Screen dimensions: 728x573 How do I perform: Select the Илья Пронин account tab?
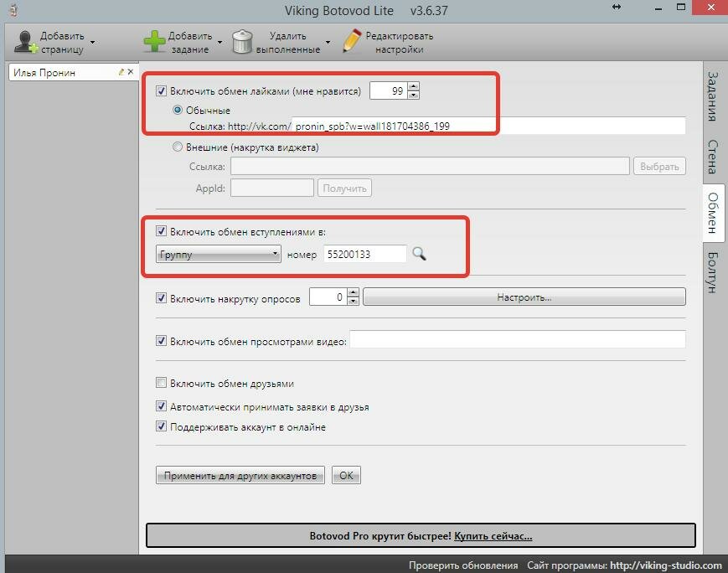74,72
